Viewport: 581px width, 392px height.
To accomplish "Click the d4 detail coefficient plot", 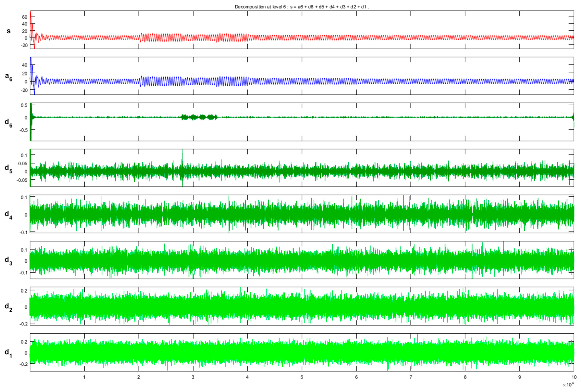I will pyautogui.click(x=302, y=214).
